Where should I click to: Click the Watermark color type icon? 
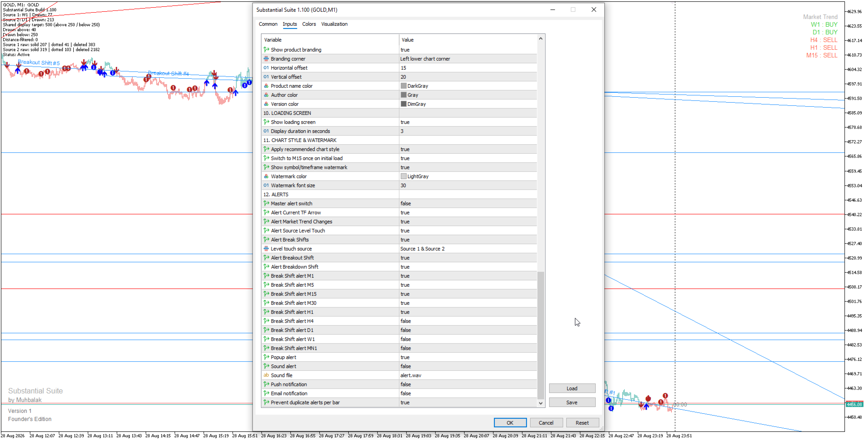click(x=266, y=176)
